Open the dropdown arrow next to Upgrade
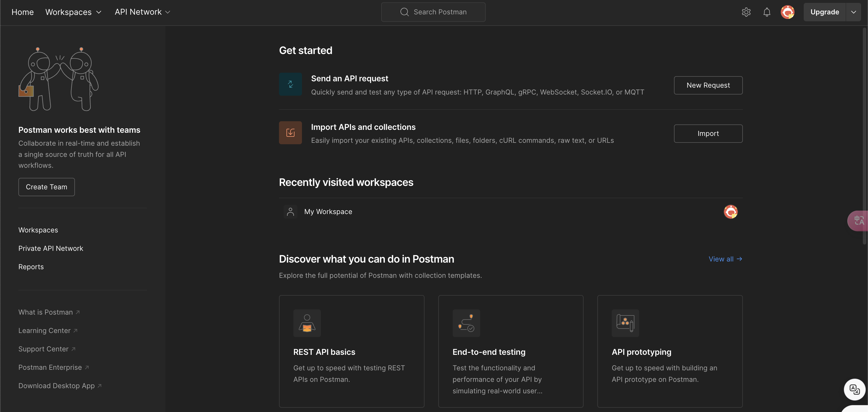 [853, 12]
